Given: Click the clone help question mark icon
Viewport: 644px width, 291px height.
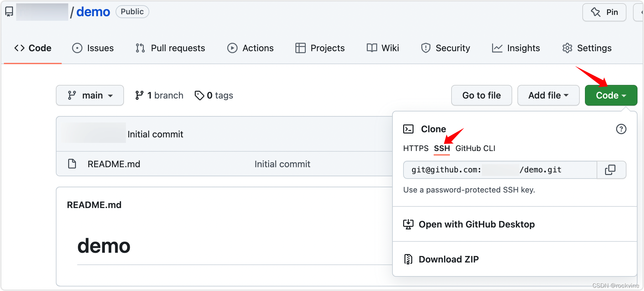Looking at the screenshot, I should click(x=621, y=129).
